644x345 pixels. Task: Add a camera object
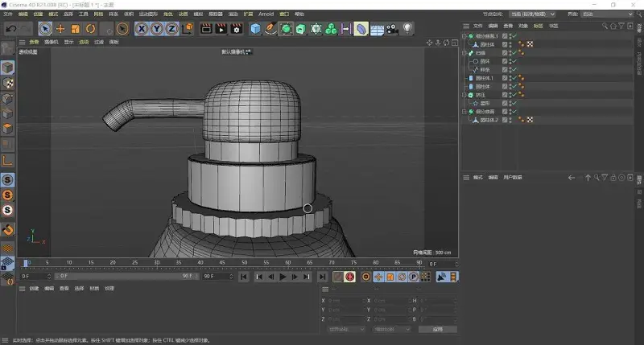pos(392,29)
